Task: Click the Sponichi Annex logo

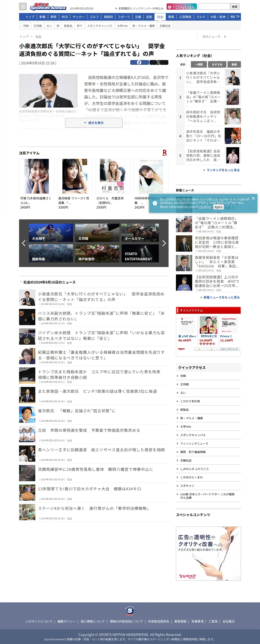Action: pos(48,7)
